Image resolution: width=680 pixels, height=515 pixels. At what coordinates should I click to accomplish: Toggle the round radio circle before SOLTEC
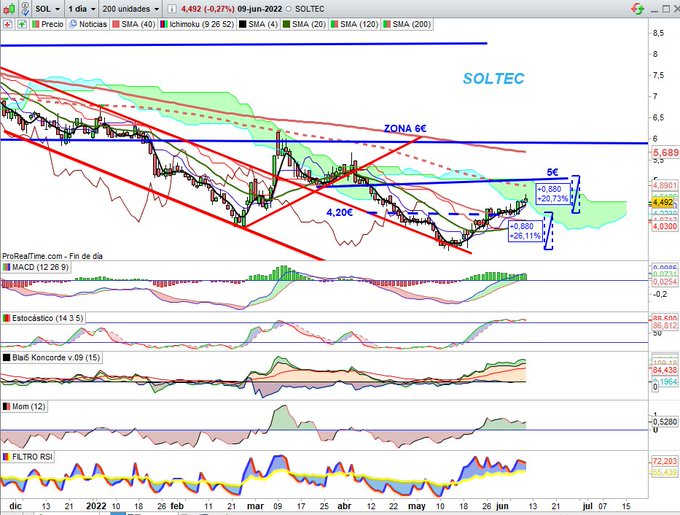click(289, 9)
